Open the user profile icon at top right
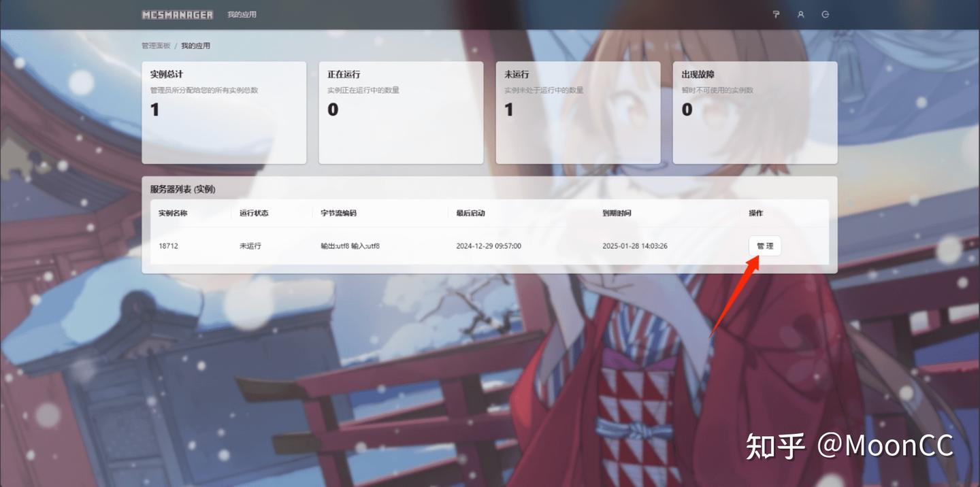980x487 pixels. pos(800,14)
